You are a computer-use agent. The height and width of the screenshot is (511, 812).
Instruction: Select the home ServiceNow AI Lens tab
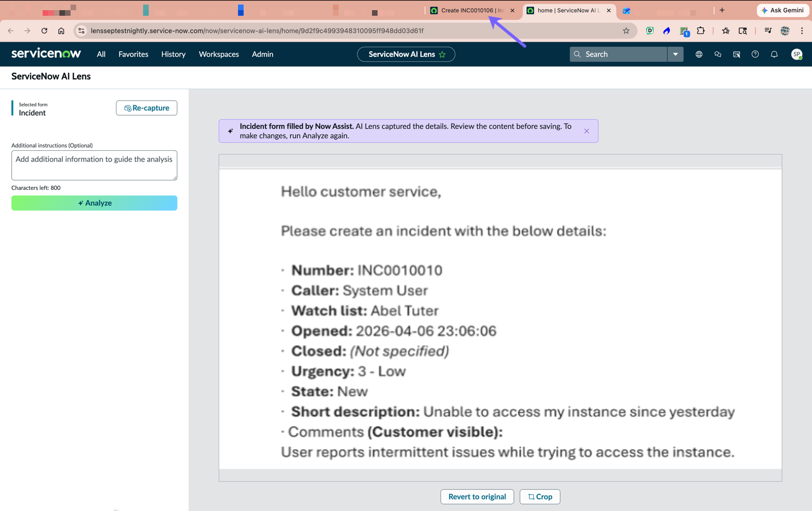[x=568, y=10]
